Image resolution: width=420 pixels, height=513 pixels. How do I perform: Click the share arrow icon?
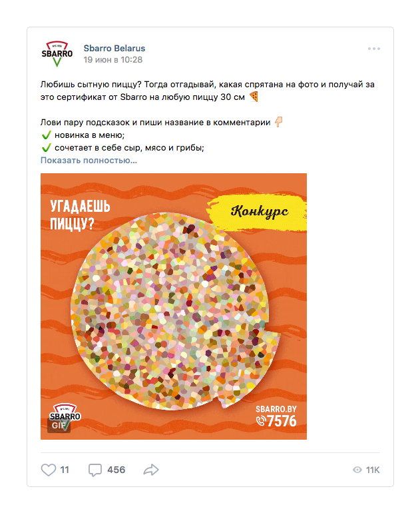click(151, 470)
